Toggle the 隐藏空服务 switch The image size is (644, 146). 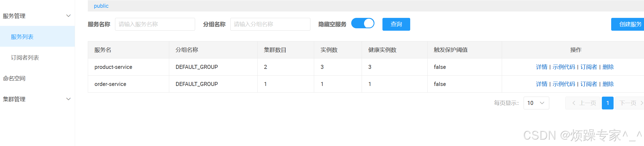(x=363, y=23)
